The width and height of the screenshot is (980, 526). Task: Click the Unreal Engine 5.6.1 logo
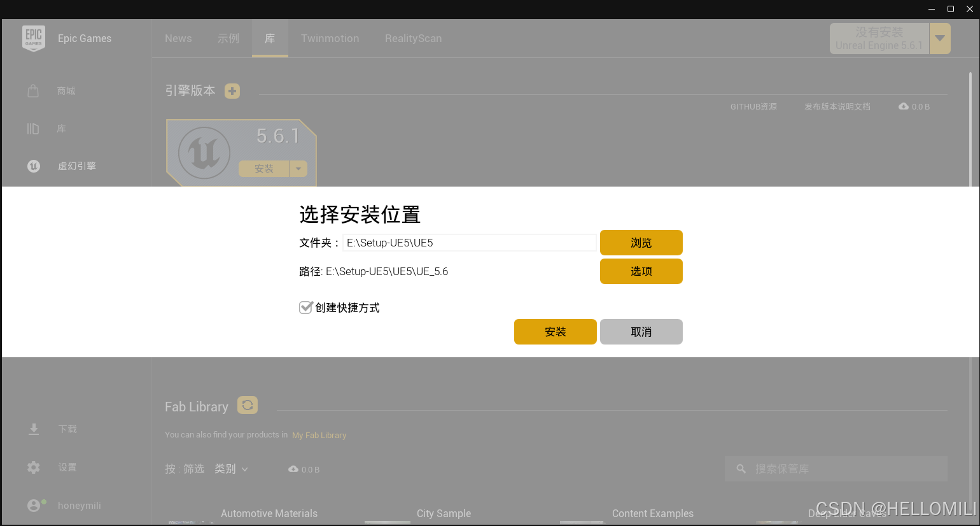pyautogui.click(x=204, y=153)
